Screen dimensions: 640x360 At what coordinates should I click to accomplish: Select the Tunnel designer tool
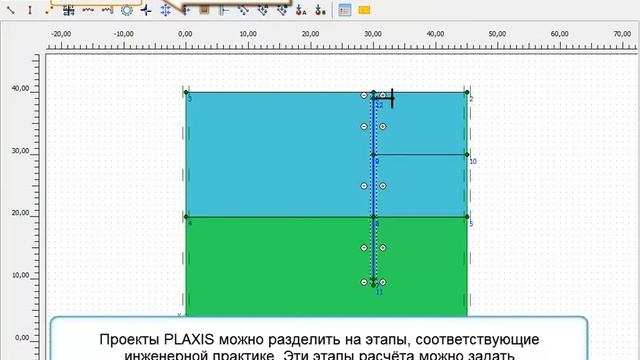(127, 10)
